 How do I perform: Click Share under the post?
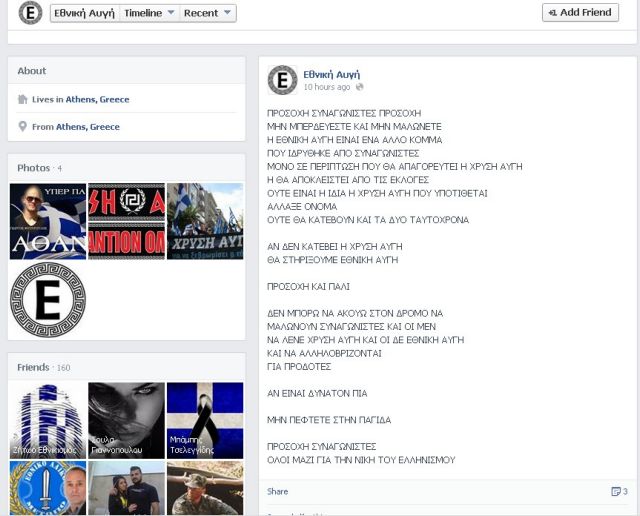(x=278, y=491)
